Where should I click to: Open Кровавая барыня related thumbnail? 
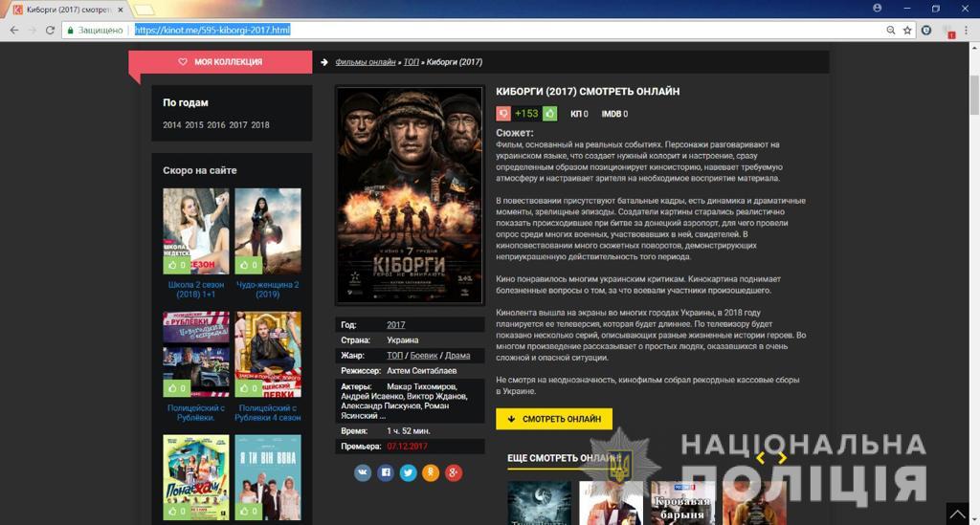point(682,502)
